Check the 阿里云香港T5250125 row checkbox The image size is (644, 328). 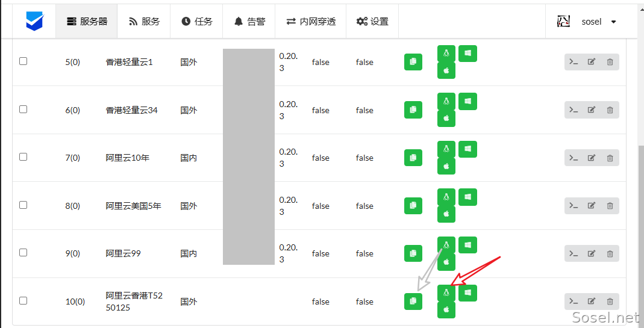[x=23, y=300]
